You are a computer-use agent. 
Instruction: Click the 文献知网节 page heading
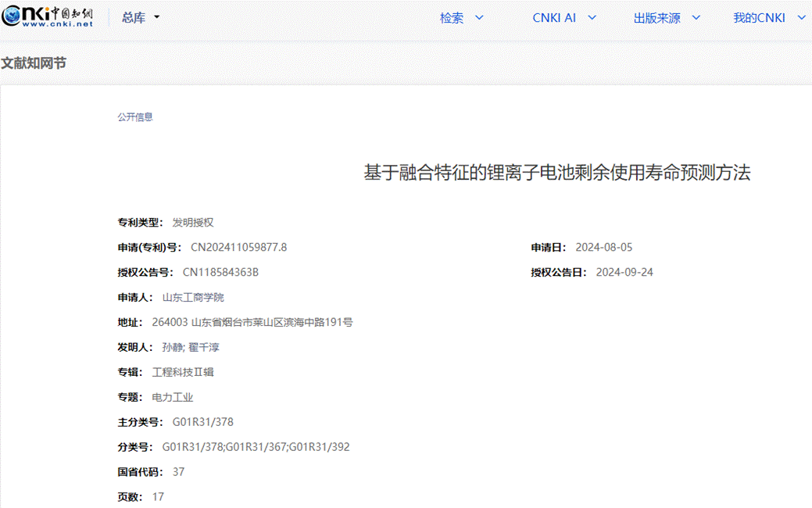(34, 63)
